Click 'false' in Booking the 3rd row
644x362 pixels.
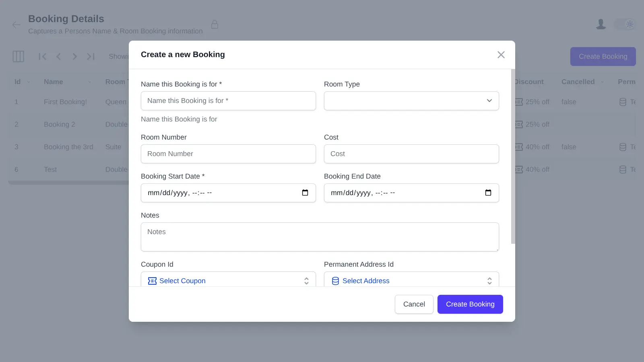pyautogui.click(x=569, y=147)
